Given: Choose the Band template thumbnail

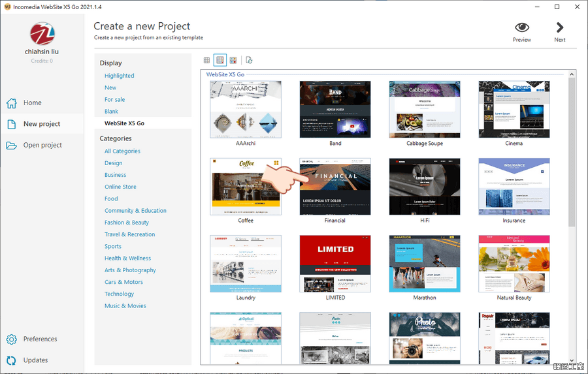Looking at the screenshot, I should click(x=335, y=110).
